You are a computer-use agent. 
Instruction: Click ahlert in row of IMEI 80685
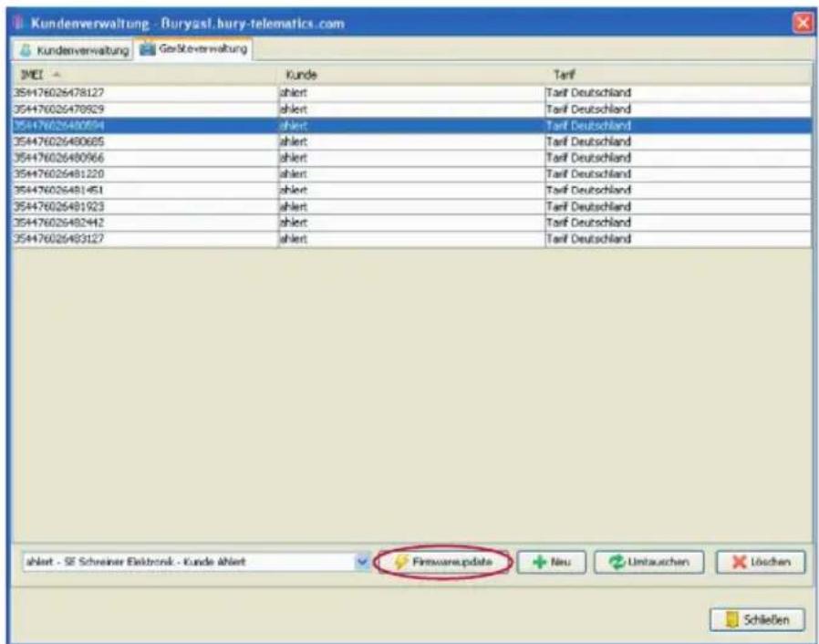tap(294, 141)
